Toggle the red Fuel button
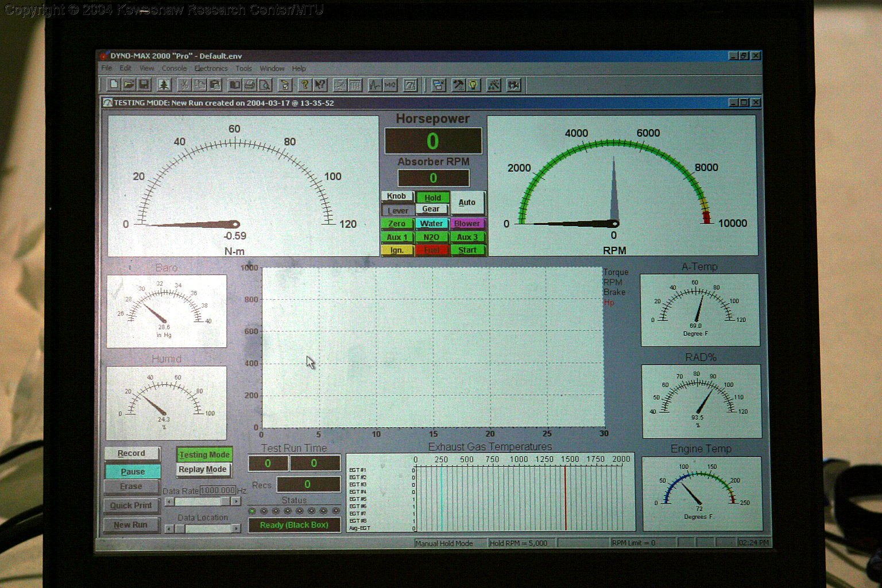The height and width of the screenshot is (588, 882). click(x=431, y=250)
